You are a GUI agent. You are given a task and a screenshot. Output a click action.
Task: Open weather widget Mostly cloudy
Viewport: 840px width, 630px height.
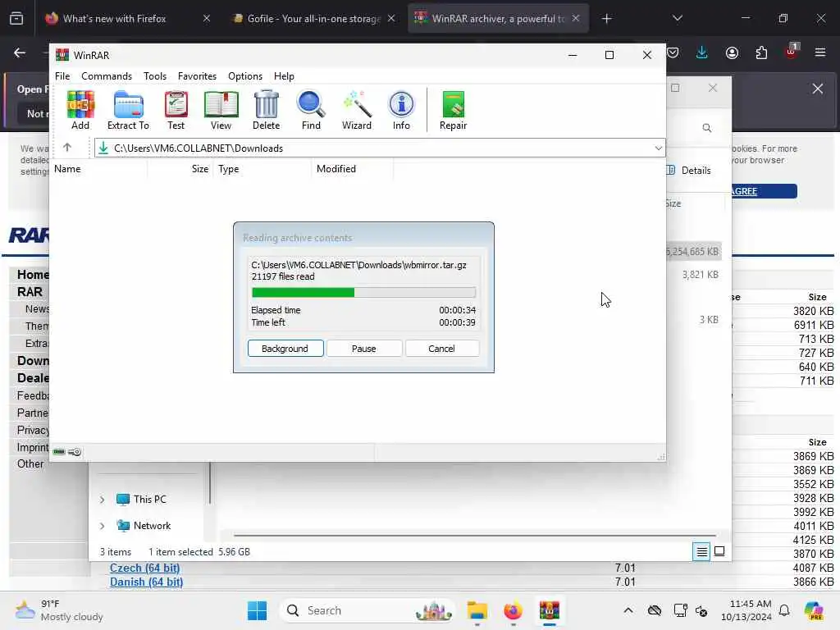59,610
